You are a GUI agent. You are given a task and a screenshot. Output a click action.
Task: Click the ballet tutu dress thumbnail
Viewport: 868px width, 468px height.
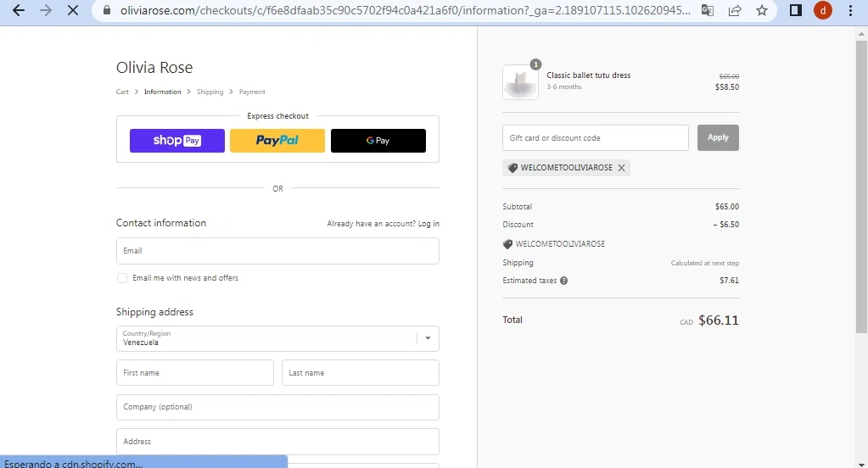[520, 82]
